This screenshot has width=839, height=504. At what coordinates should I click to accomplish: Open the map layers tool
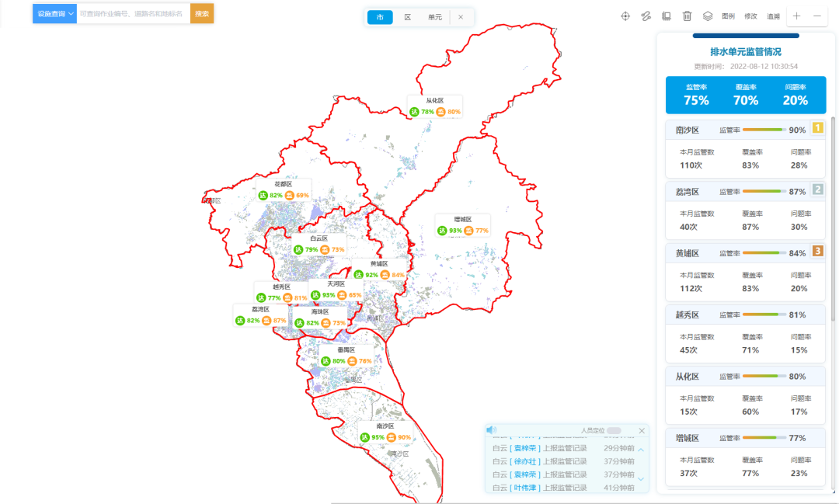pos(709,16)
